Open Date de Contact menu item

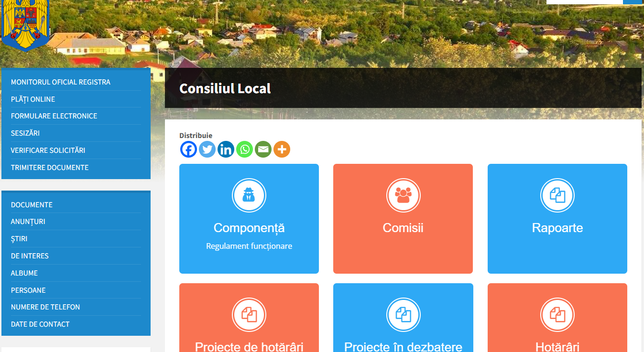point(40,324)
